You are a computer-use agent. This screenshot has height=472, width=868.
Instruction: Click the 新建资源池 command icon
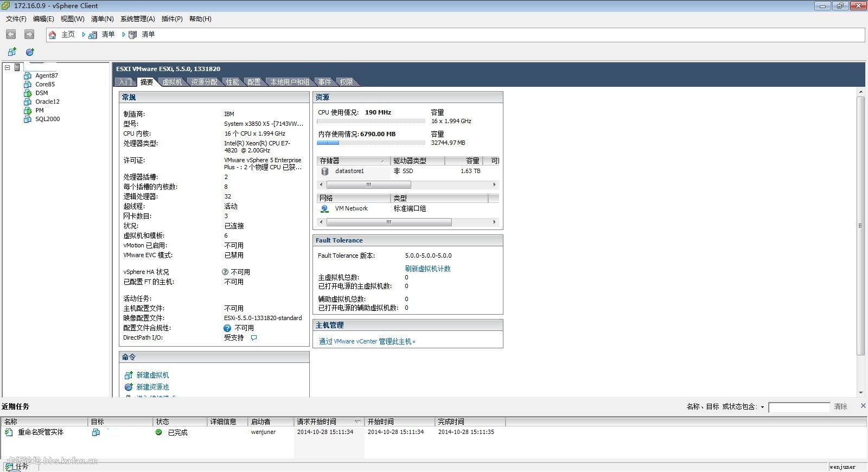129,387
